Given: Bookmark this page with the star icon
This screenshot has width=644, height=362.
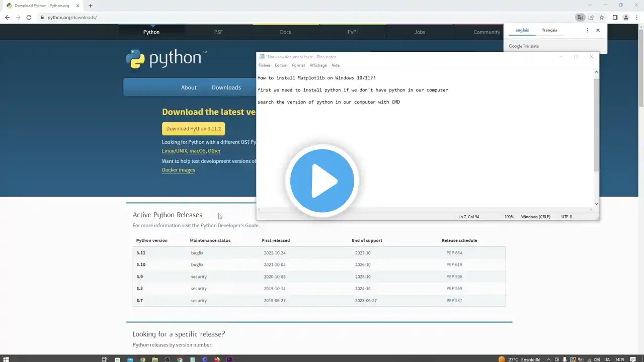Looking at the screenshot, I should 602,18.
